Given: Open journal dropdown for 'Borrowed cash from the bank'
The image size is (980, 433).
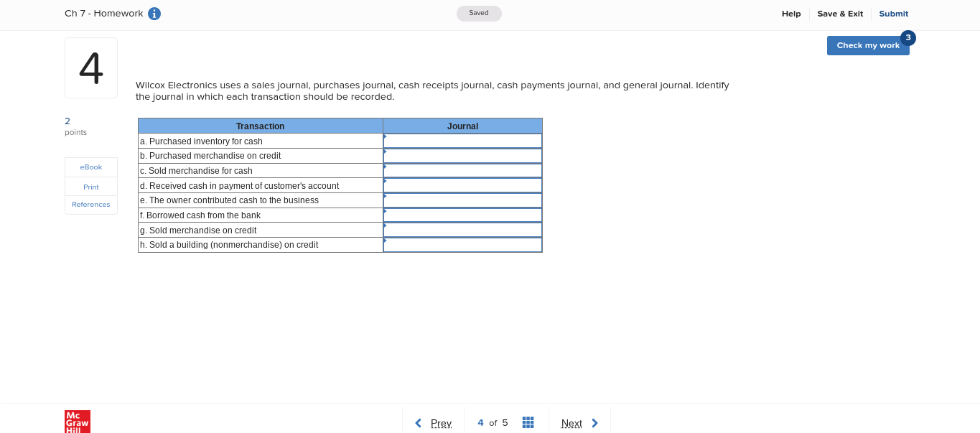Looking at the screenshot, I should click(462, 215).
